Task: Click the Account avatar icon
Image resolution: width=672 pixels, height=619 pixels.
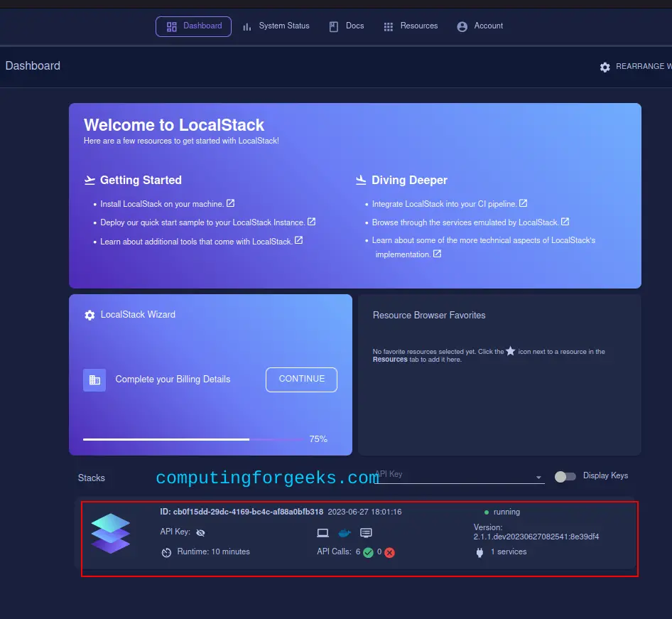Action: point(462,27)
